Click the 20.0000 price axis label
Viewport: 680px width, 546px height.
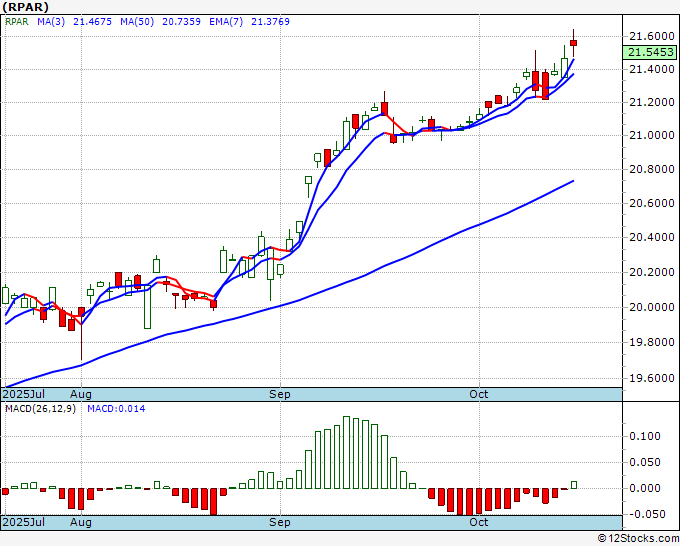coord(652,307)
